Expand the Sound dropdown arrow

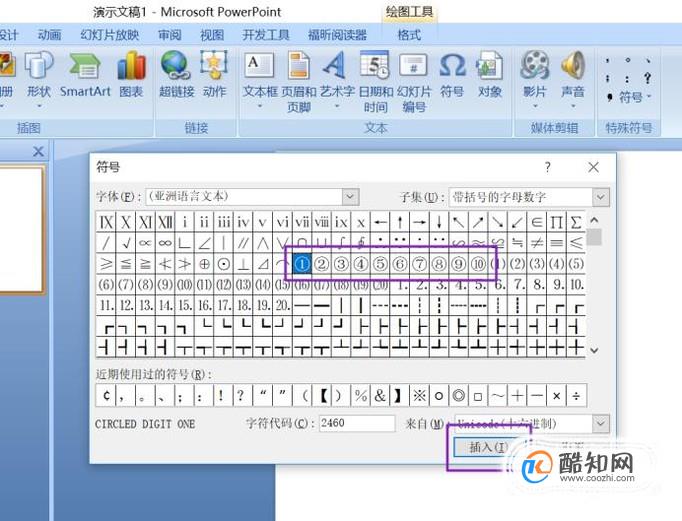coord(573,106)
